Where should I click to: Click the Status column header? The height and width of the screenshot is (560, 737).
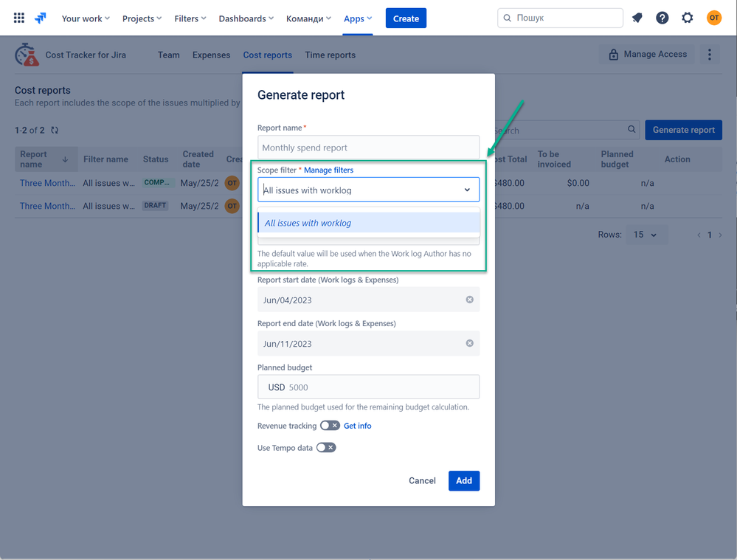pyautogui.click(x=156, y=159)
